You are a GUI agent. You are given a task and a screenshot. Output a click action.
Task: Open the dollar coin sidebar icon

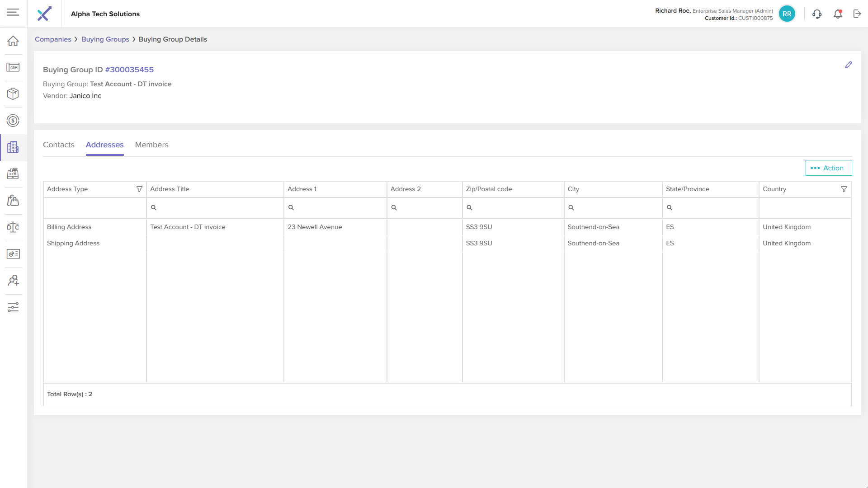click(13, 121)
